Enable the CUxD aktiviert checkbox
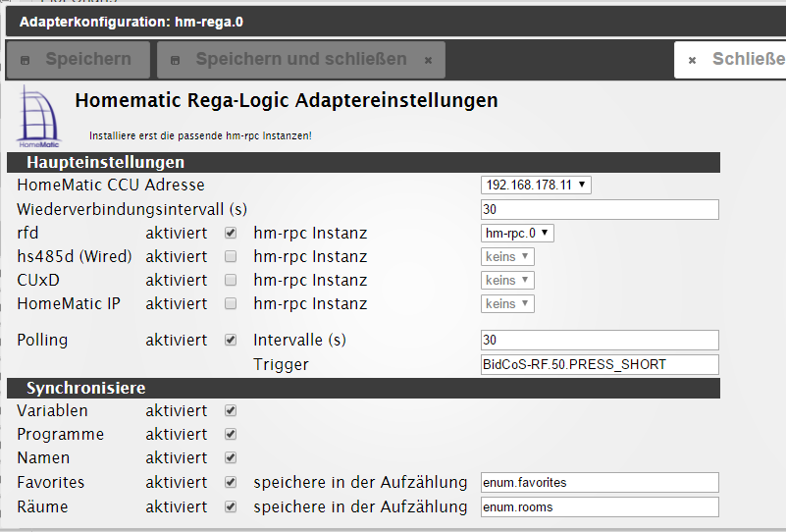 pyautogui.click(x=231, y=281)
